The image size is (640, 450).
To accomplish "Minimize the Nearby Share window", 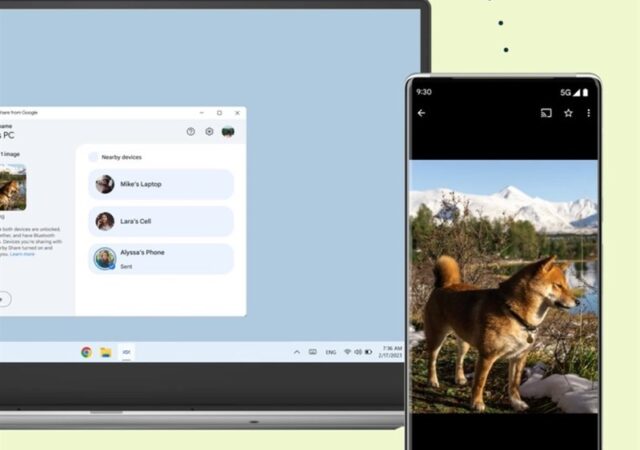I will tap(201, 113).
